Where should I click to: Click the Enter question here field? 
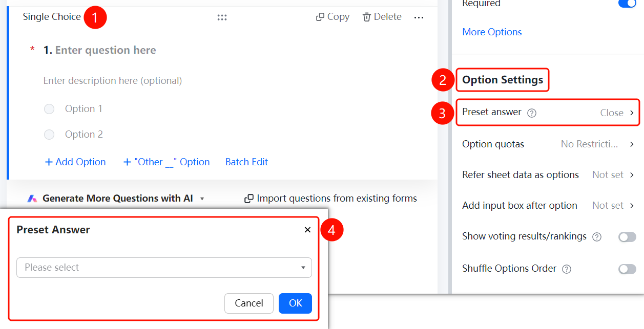click(106, 50)
